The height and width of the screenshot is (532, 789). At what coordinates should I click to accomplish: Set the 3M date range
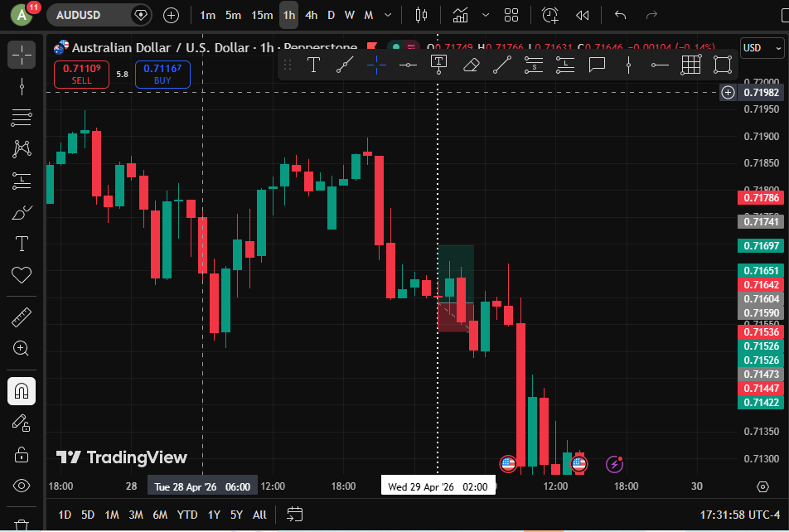135,515
